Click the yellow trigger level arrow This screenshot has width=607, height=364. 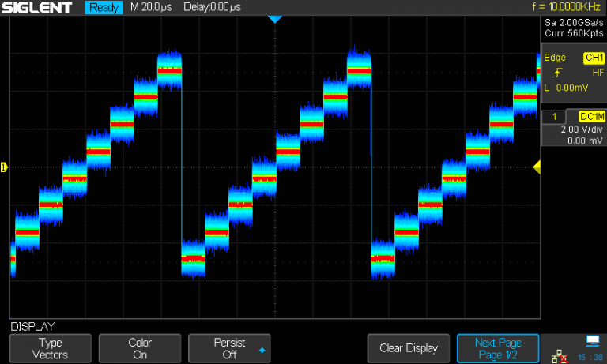[x=536, y=167]
